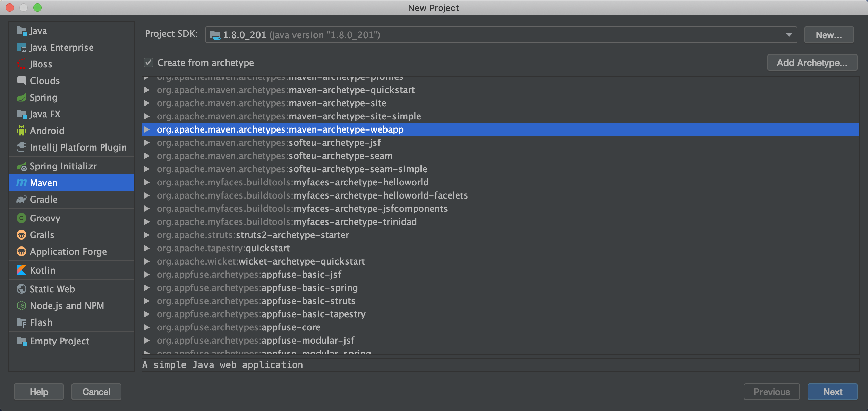This screenshot has width=868, height=411.
Task: Expand the maven-archetype-quickstart arrow
Action: tap(147, 90)
